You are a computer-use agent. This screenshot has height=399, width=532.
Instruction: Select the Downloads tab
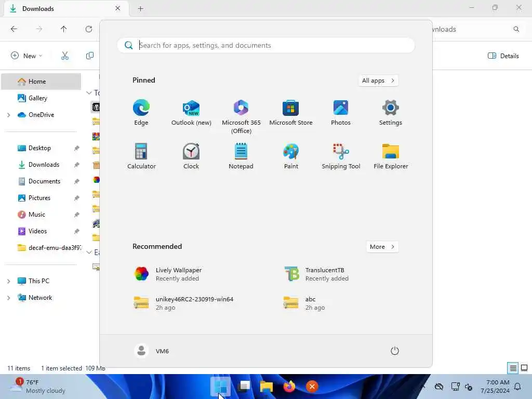tap(66, 8)
